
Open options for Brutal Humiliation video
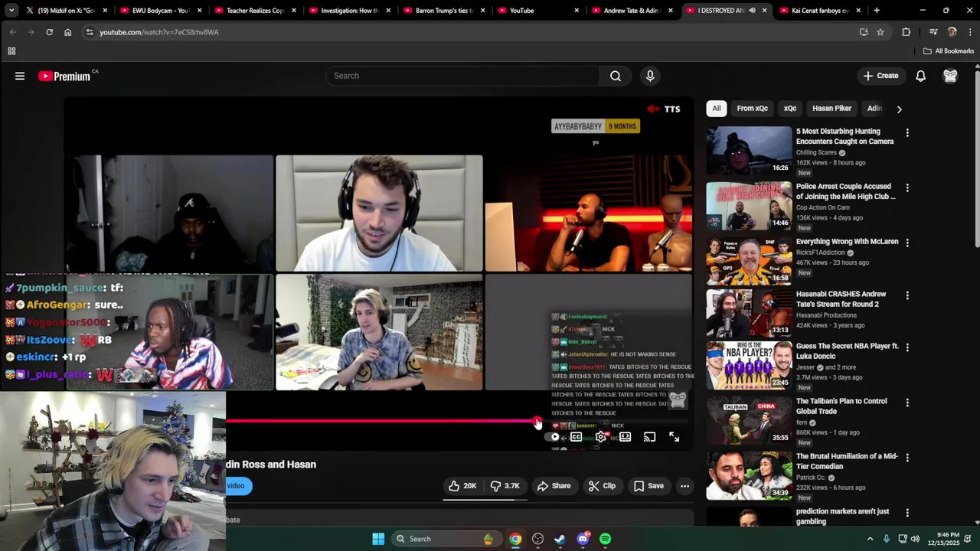point(907,458)
